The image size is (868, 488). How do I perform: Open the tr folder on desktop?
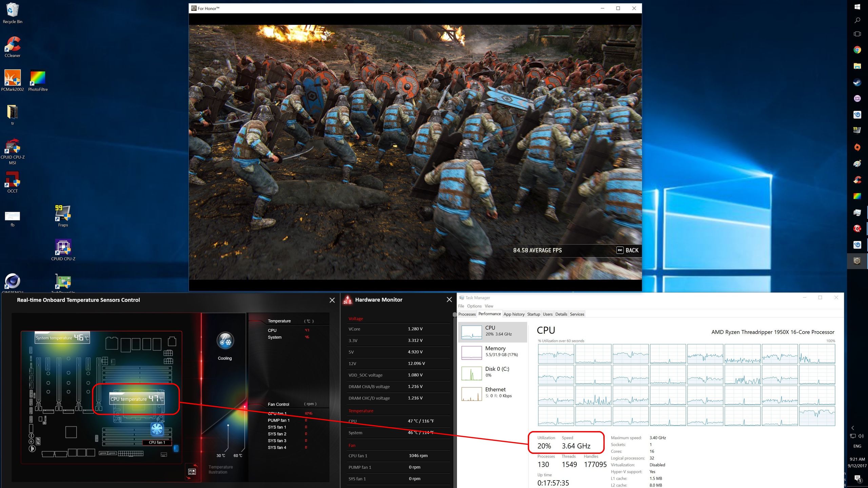pos(13,115)
